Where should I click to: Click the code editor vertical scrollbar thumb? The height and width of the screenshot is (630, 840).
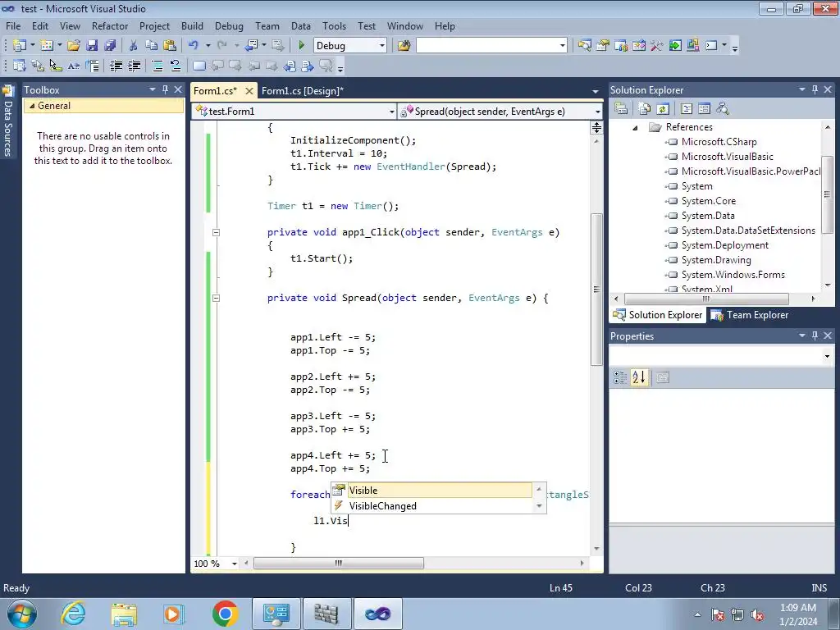coord(596,290)
